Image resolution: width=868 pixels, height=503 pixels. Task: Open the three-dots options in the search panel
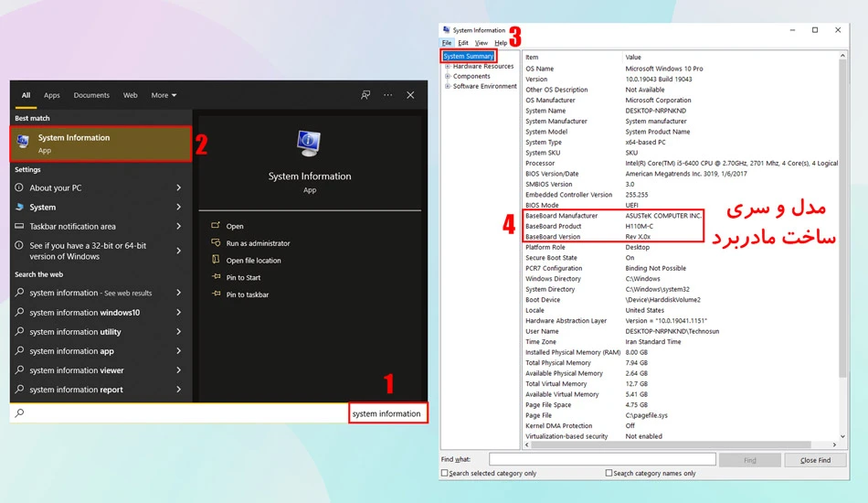click(388, 95)
